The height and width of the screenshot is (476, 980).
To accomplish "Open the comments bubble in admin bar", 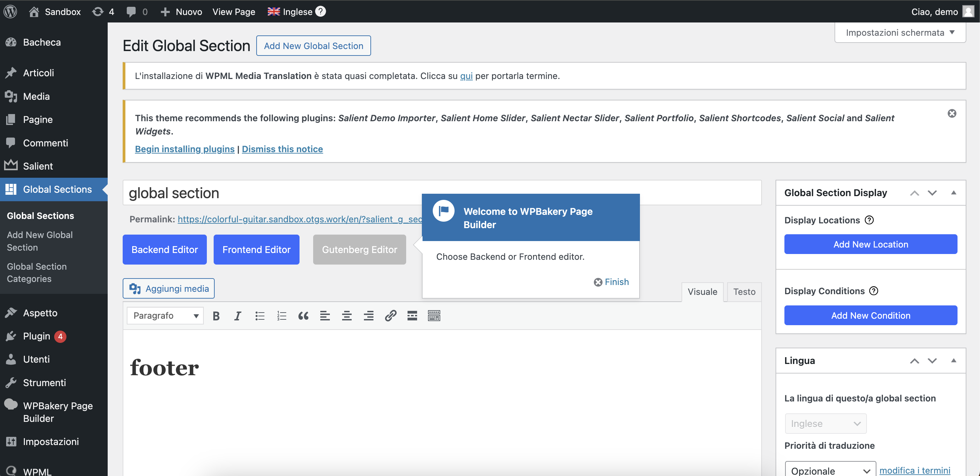I will 137,11.
